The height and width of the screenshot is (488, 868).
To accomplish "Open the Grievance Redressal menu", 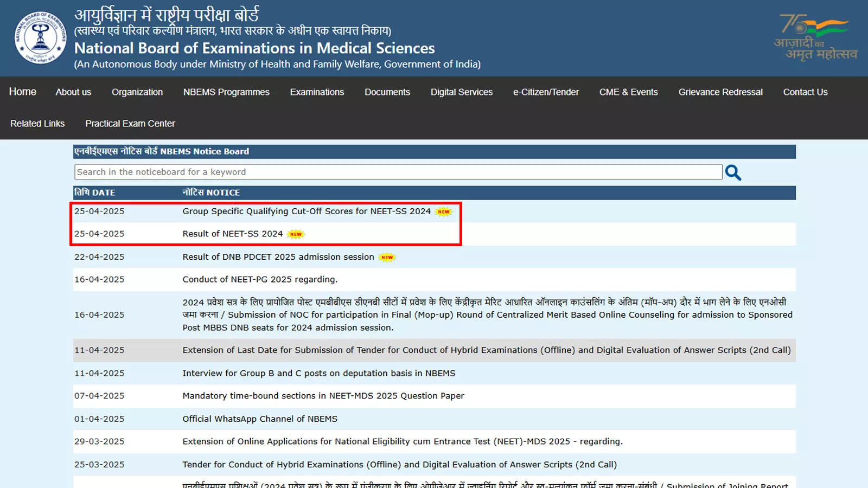I will [720, 92].
